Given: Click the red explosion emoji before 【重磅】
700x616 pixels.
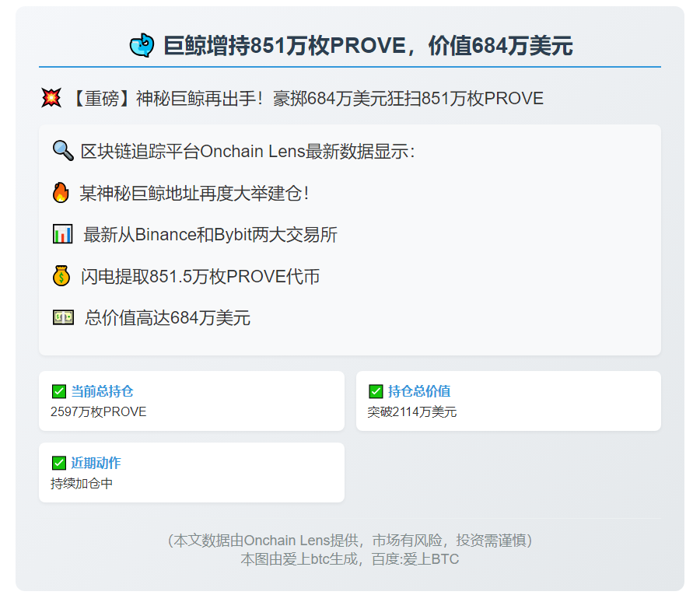Looking at the screenshot, I should 51,98.
